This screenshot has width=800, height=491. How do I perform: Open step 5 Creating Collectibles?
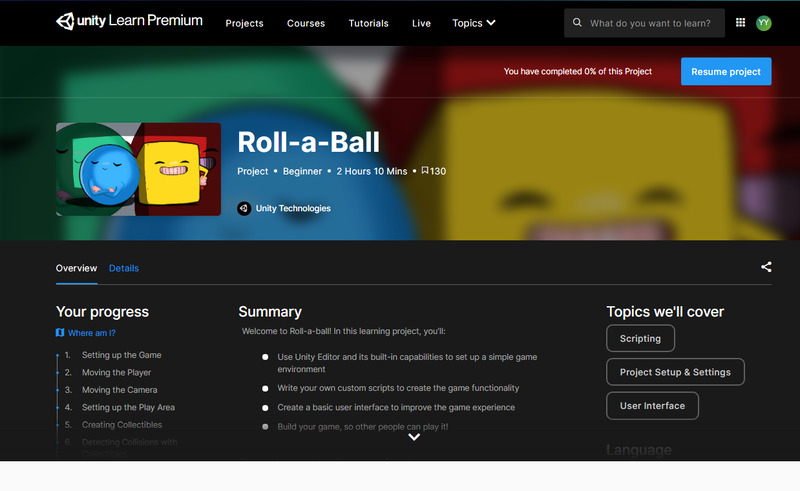(122, 425)
